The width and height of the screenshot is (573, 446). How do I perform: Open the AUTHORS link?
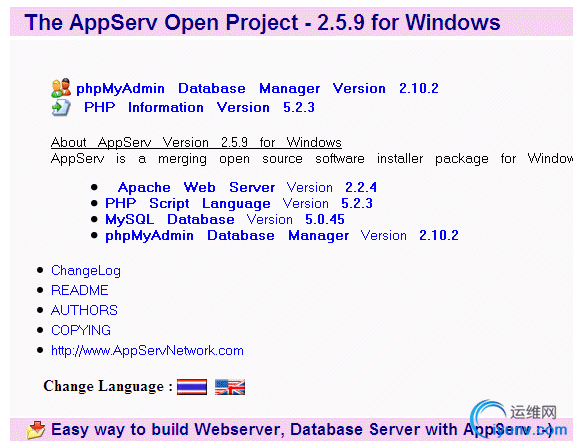point(84,310)
